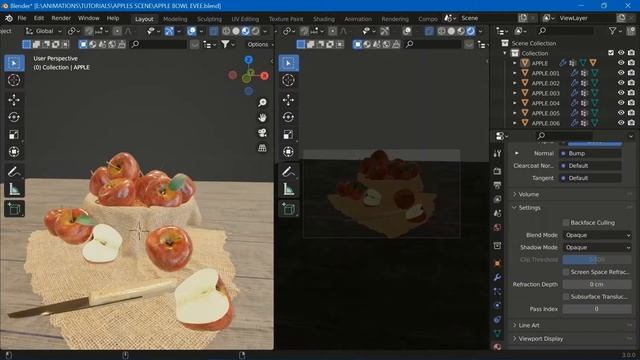The image size is (640, 360).
Task: Expand the Viewport Display panel
Action: tap(540, 339)
